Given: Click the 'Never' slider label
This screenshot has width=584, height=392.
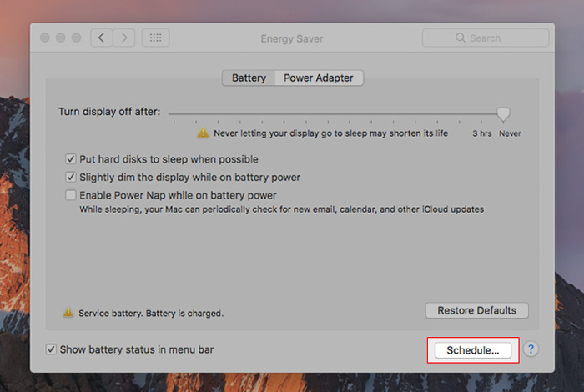Looking at the screenshot, I should (510, 133).
